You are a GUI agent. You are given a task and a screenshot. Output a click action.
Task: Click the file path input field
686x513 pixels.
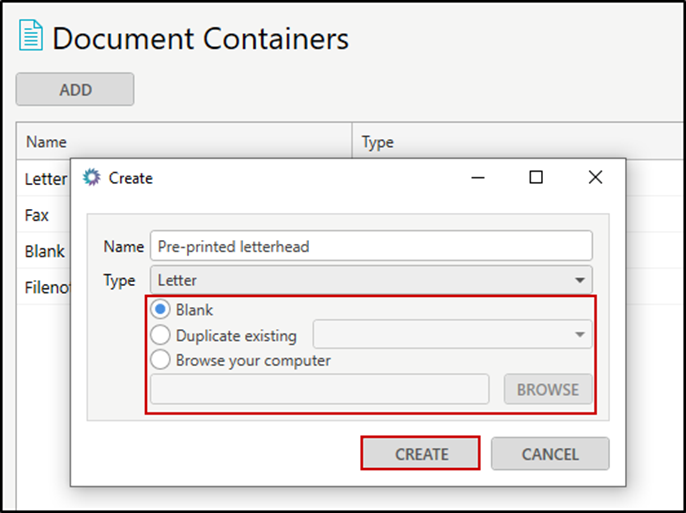click(319, 389)
